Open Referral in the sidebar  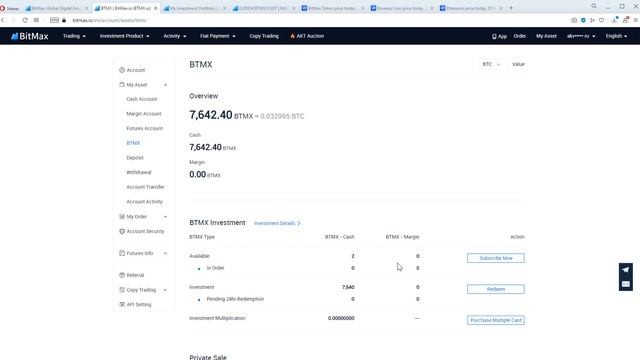(135, 276)
